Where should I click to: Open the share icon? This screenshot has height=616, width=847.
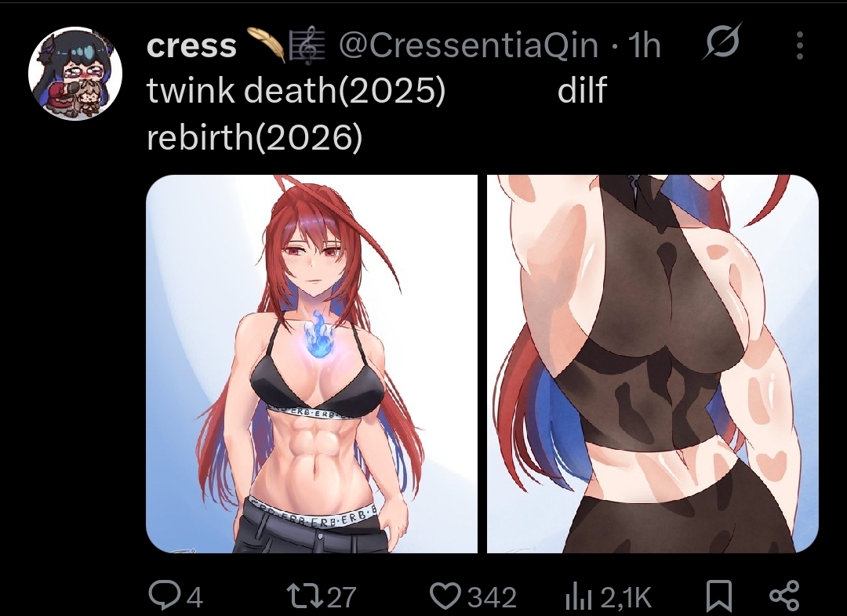click(783, 596)
